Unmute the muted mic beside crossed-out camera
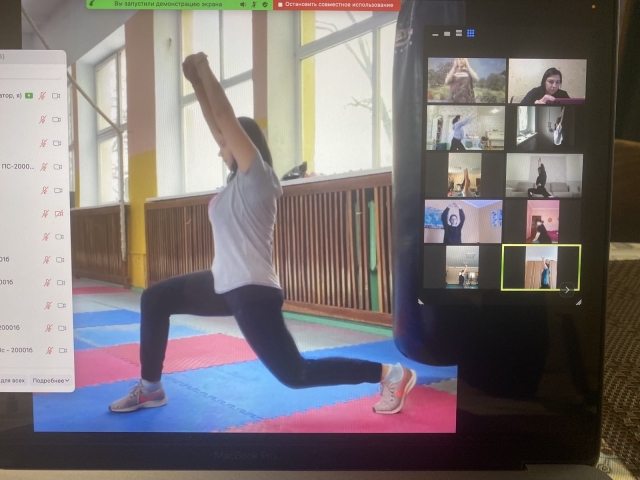Screen dimensions: 640x480 pyautogui.click(x=45, y=213)
